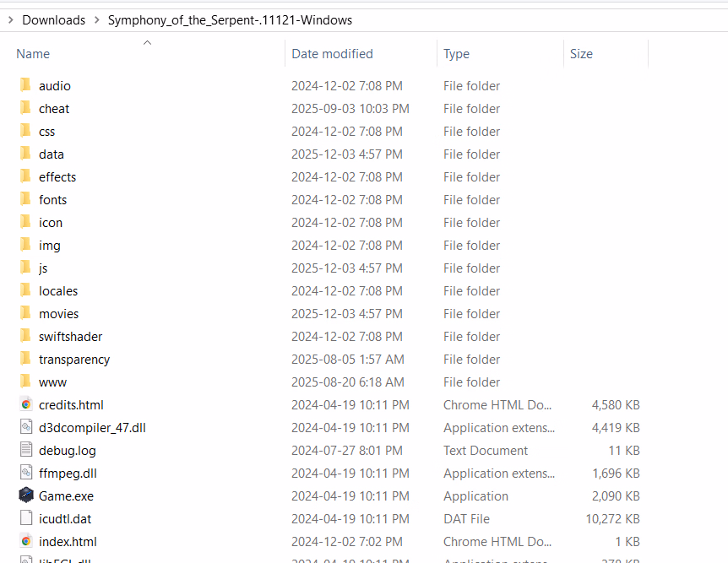
Task: Sort files by Size column
Action: pos(581,54)
